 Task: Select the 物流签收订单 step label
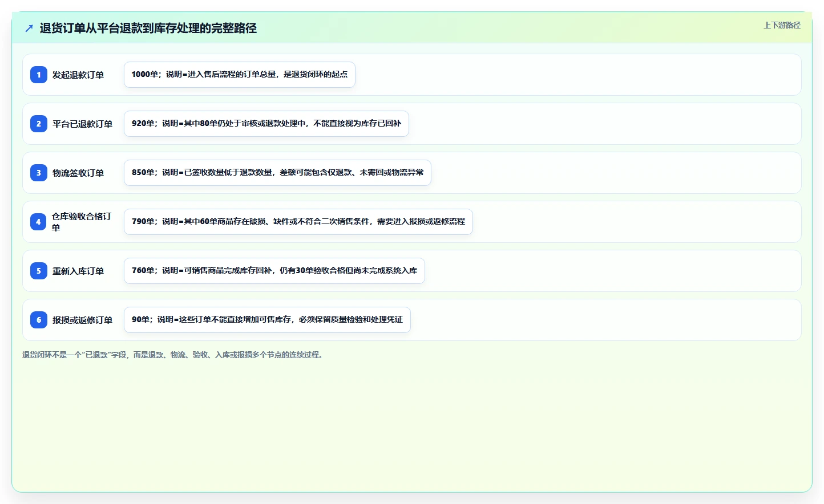[78, 173]
